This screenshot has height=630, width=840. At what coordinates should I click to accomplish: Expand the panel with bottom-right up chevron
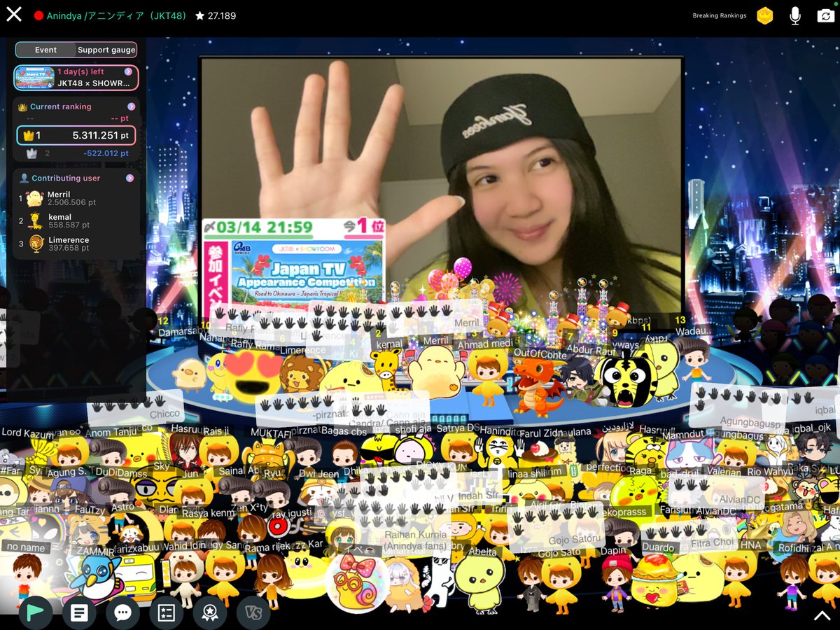(822, 615)
